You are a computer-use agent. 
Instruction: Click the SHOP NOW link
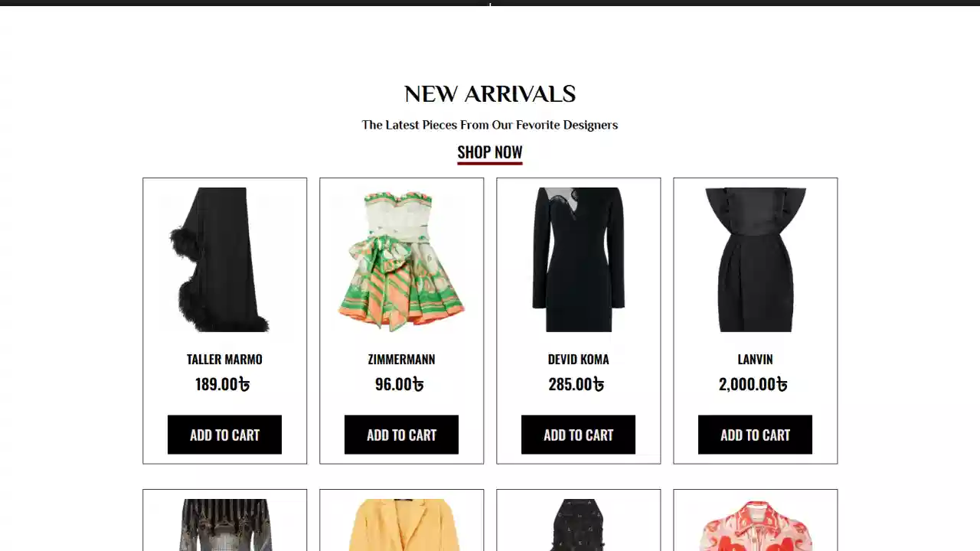pyautogui.click(x=490, y=152)
